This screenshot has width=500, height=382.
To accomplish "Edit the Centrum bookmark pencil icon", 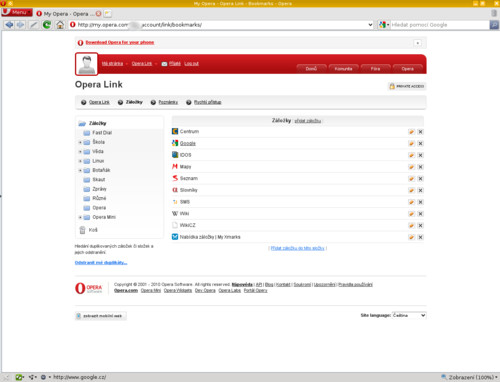I will (x=411, y=132).
